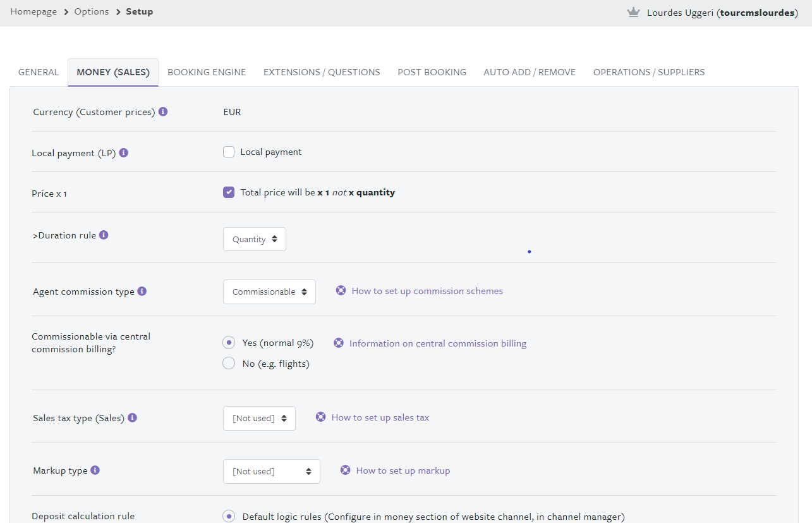
Task: Click info icon next to Currency (Customer prices)
Action: coord(163,112)
